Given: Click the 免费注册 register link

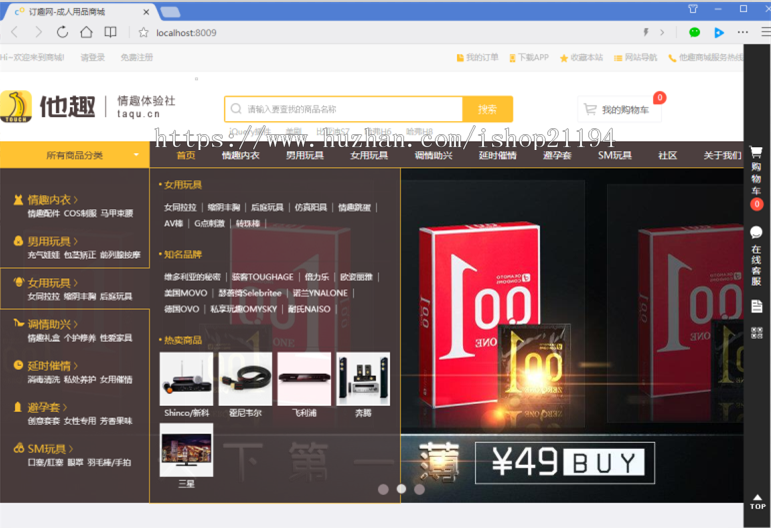Looking at the screenshot, I should pyautogui.click(x=137, y=58).
